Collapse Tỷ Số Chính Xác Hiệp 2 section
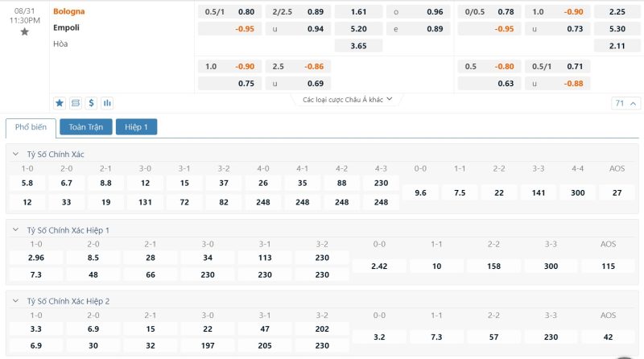Image resolution: width=644 pixels, height=359 pixels. (15, 301)
